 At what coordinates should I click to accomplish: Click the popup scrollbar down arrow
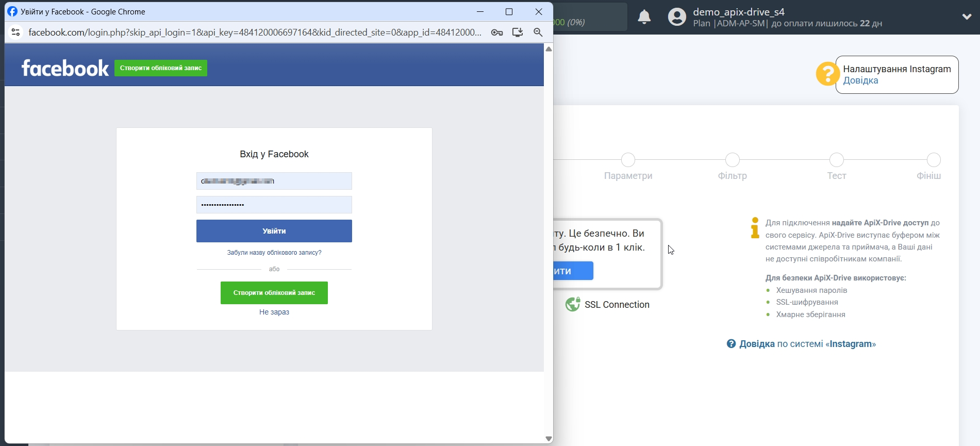tap(549, 439)
